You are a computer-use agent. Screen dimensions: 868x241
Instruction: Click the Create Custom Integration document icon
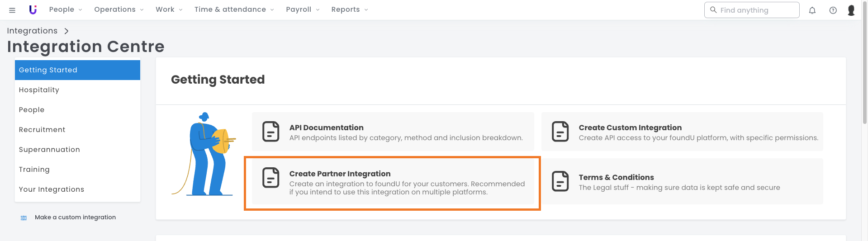click(x=560, y=132)
